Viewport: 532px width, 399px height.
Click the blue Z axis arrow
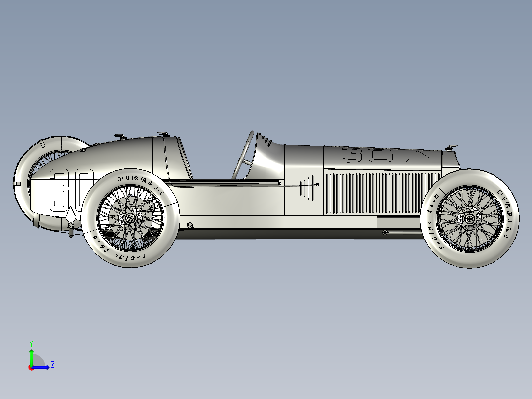coord(41,367)
